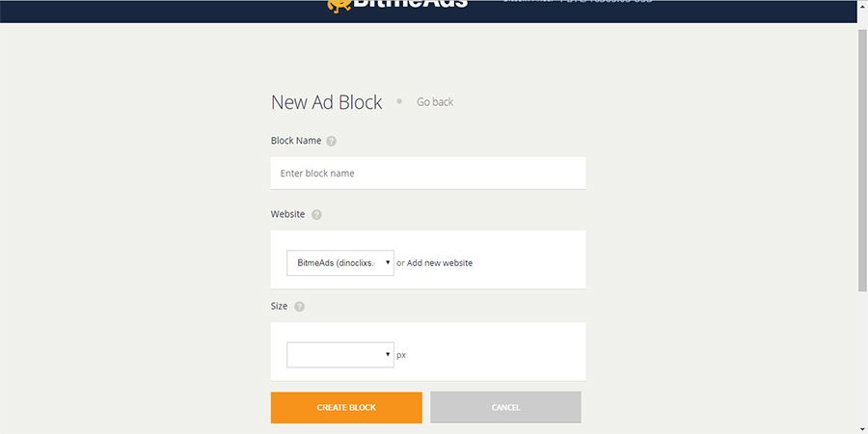Click the scrollbar track below the thumb
This screenshot has width=868, height=434.
pos(862,357)
